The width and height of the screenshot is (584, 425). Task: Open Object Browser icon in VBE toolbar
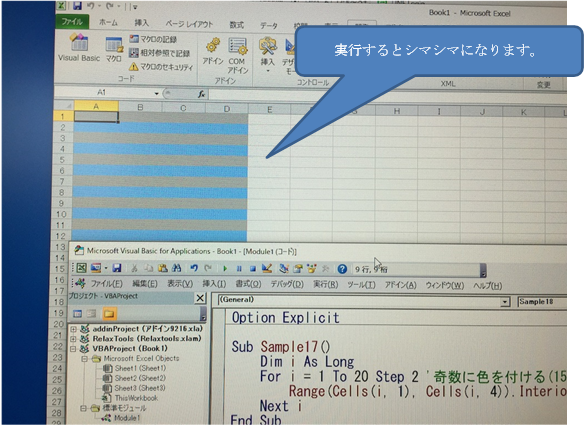point(312,268)
